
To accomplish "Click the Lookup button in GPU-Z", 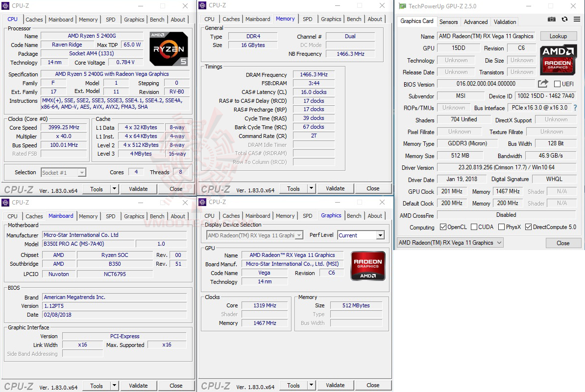I will tap(558, 36).
